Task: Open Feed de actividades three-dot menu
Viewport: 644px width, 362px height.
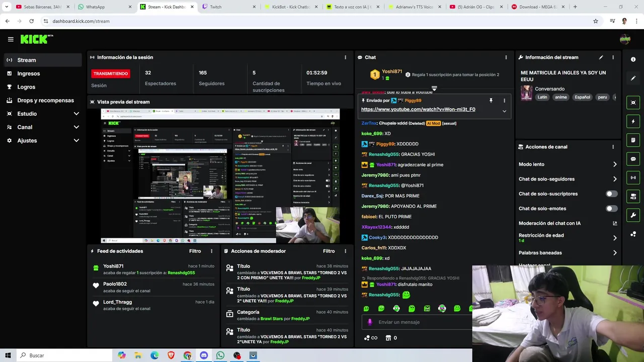Action: pos(211,251)
